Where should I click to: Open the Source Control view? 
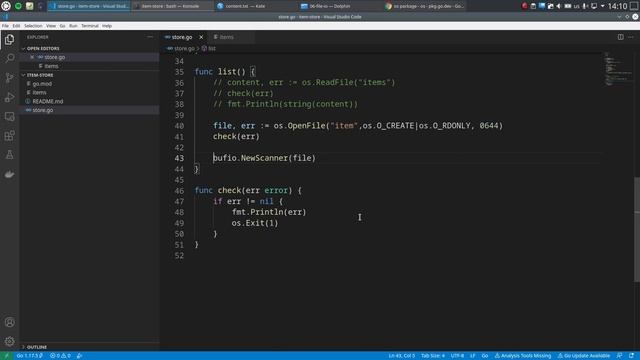coord(9,78)
